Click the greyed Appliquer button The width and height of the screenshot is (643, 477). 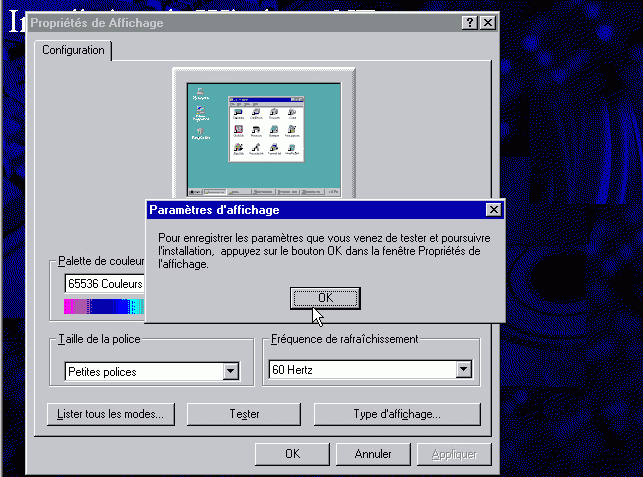(x=454, y=454)
